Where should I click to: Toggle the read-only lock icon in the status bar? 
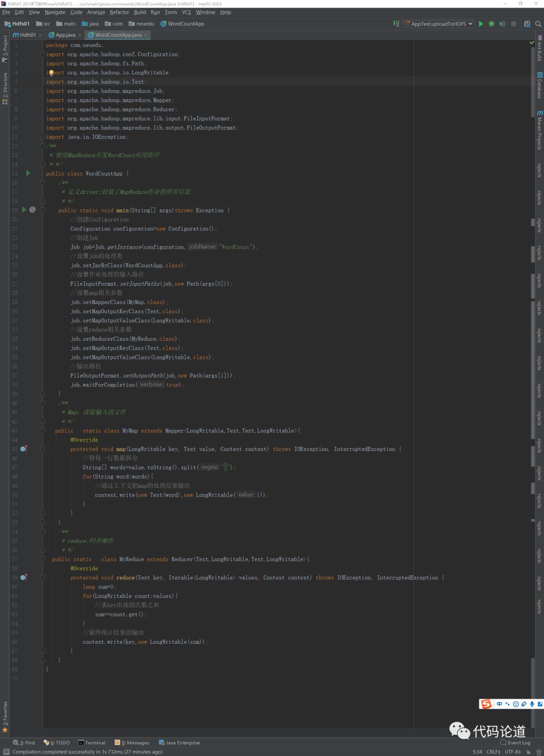[x=528, y=751]
